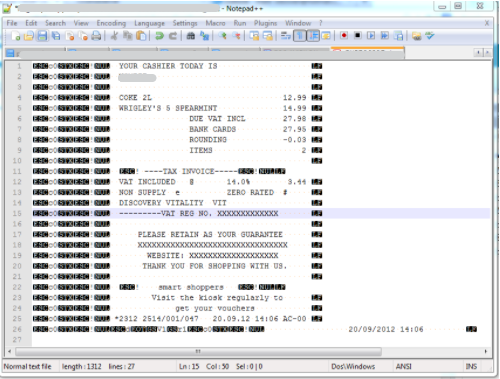The width and height of the screenshot is (500, 379).
Task: Click the horizontal scrollbar thumb
Action: coord(198,351)
